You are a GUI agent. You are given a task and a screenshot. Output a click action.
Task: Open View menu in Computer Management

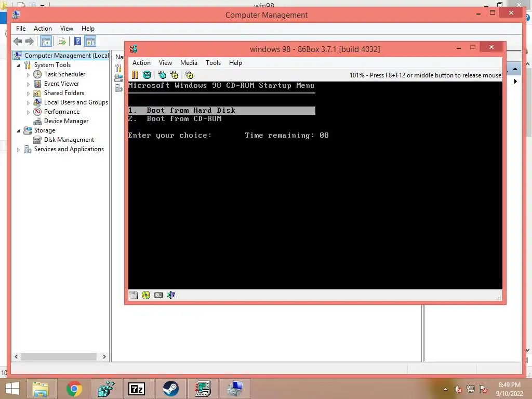point(66,29)
